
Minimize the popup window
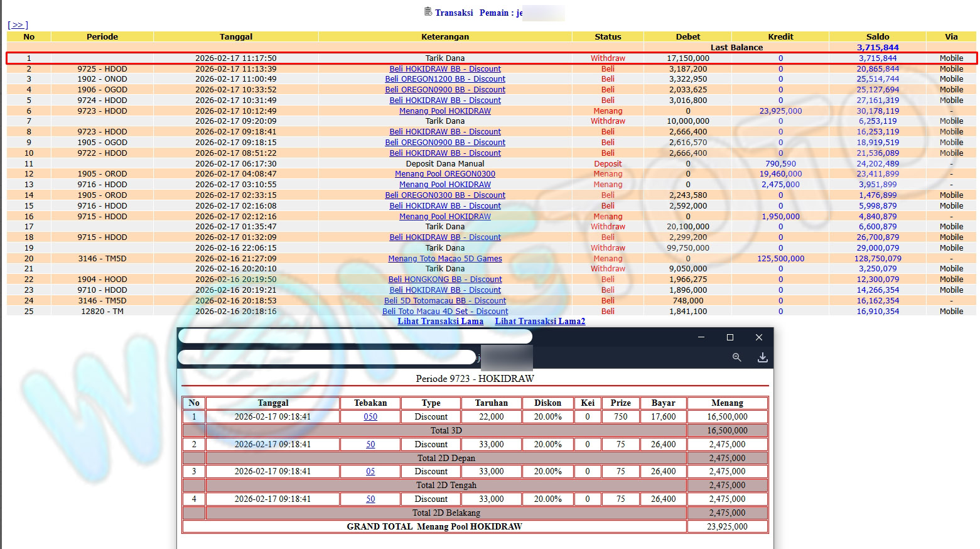(701, 337)
